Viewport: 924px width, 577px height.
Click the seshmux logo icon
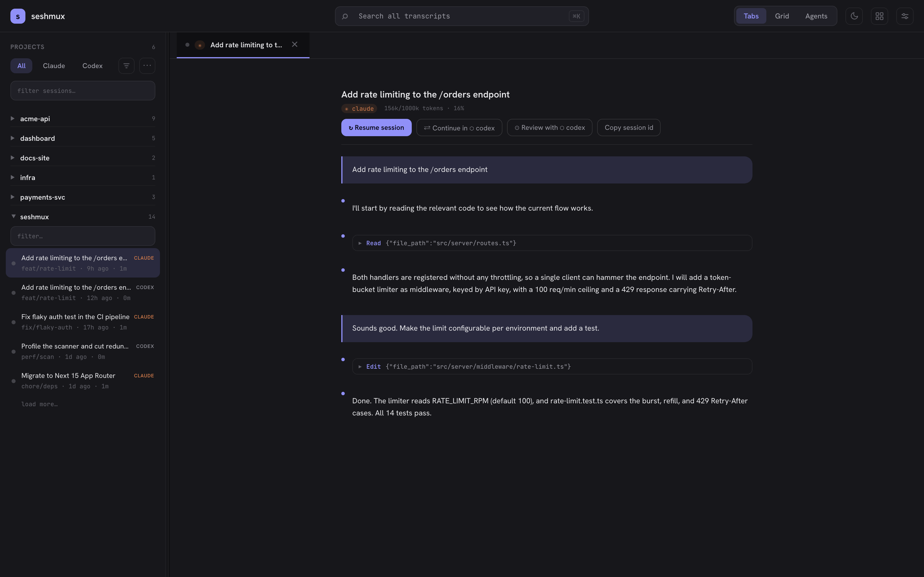pos(18,16)
